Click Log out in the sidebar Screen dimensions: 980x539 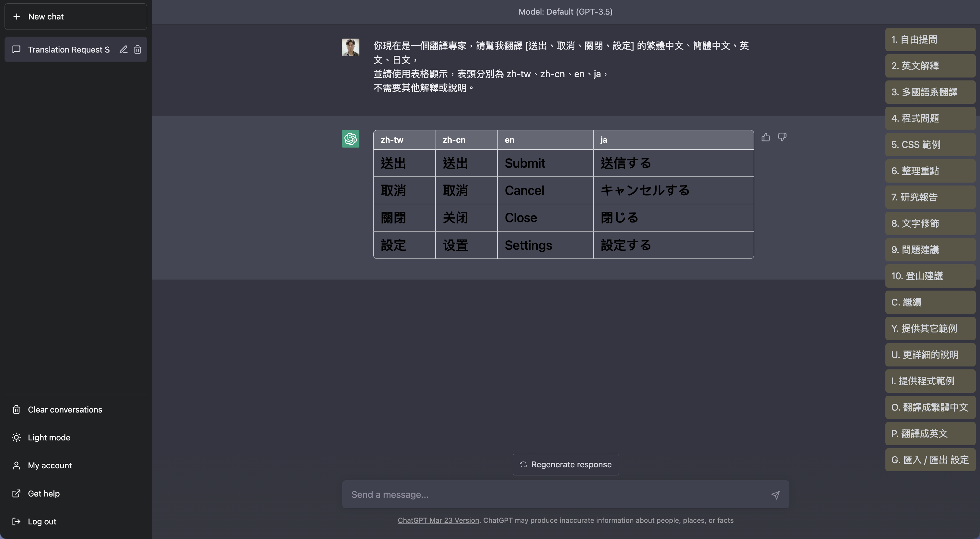coord(42,521)
